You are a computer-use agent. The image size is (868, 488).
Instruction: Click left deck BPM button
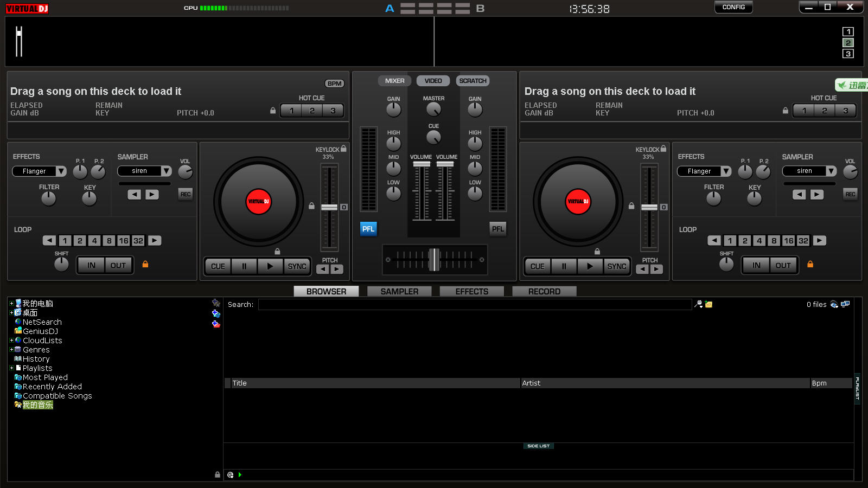tap(335, 84)
